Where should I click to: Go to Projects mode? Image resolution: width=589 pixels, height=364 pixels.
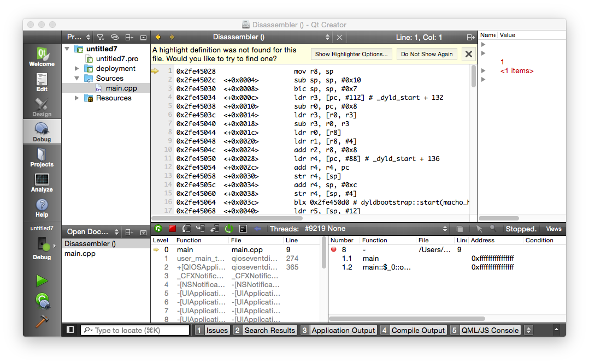pyautogui.click(x=42, y=157)
